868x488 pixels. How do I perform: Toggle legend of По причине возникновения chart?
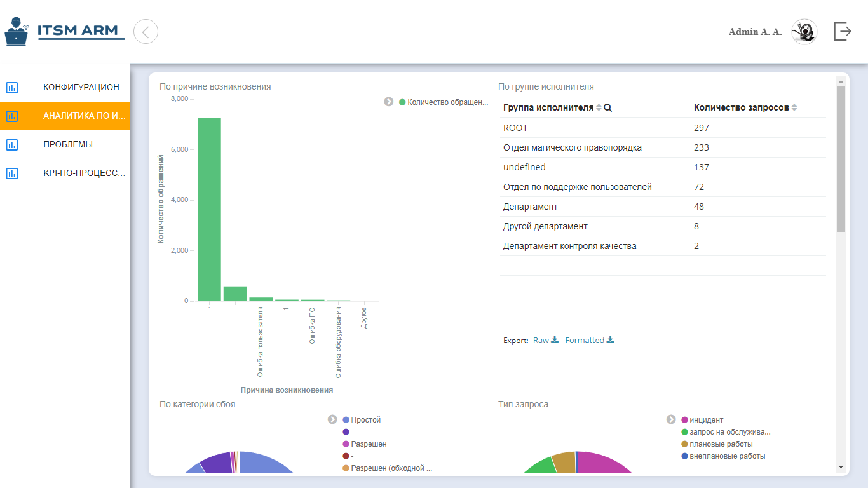[x=389, y=102]
